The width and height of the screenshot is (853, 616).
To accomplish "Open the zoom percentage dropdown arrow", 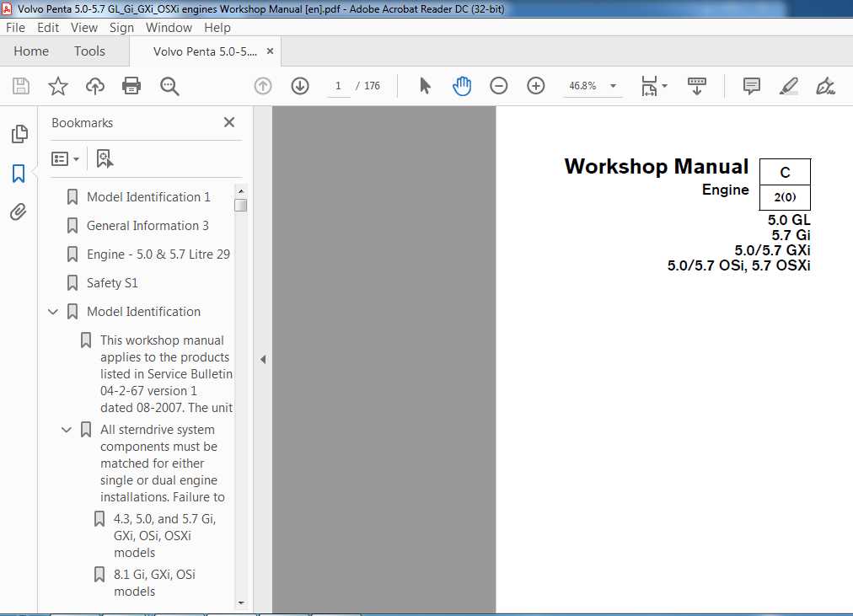I will click(613, 86).
